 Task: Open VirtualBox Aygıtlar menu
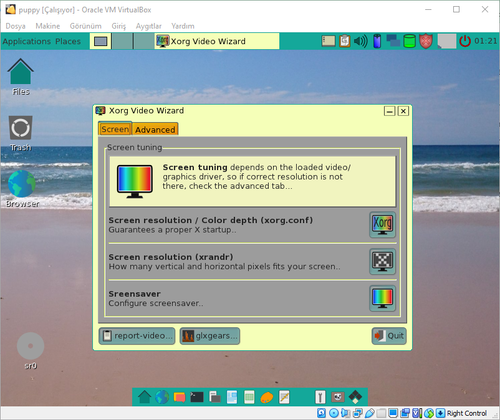point(148,26)
